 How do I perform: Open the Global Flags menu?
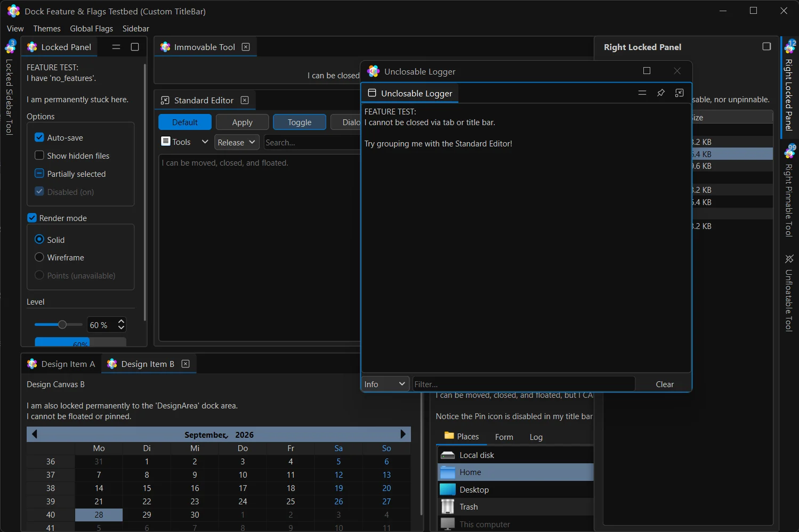pos(92,28)
